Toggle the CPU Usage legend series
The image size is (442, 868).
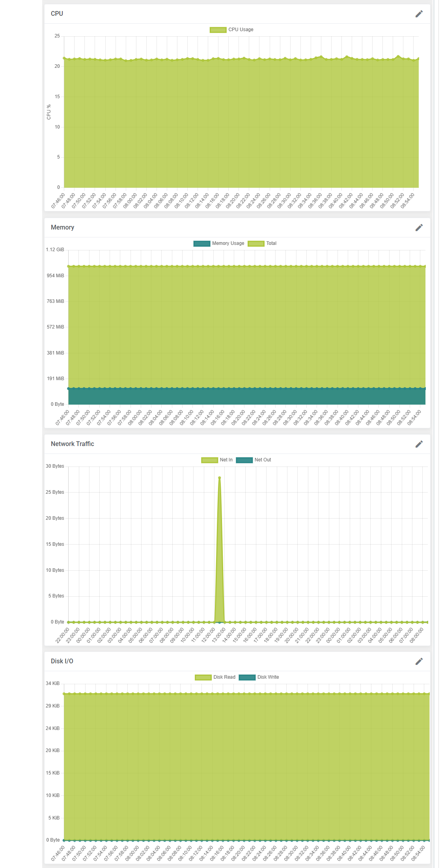pos(232,30)
